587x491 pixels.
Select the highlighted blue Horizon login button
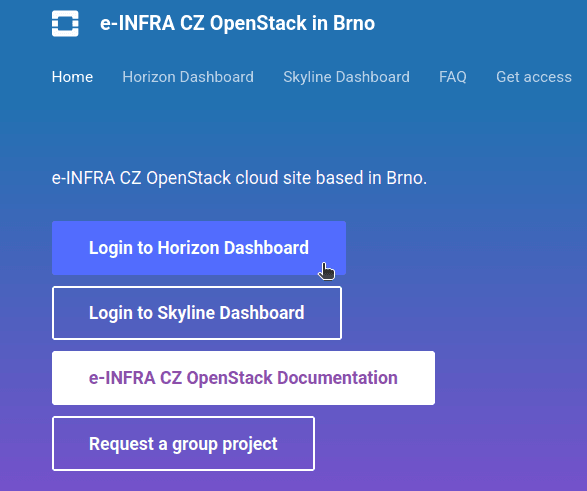point(199,248)
